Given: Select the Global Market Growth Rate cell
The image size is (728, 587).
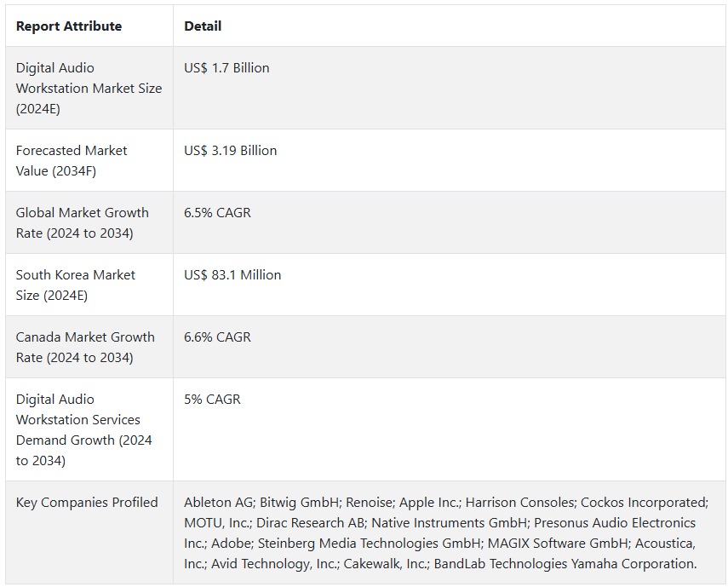Looking at the screenshot, I should [82, 222].
